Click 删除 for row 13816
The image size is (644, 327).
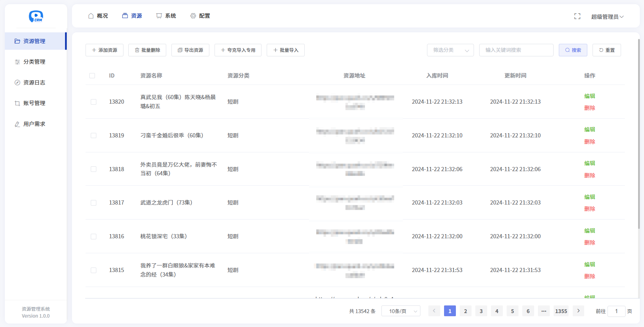(x=590, y=242)
